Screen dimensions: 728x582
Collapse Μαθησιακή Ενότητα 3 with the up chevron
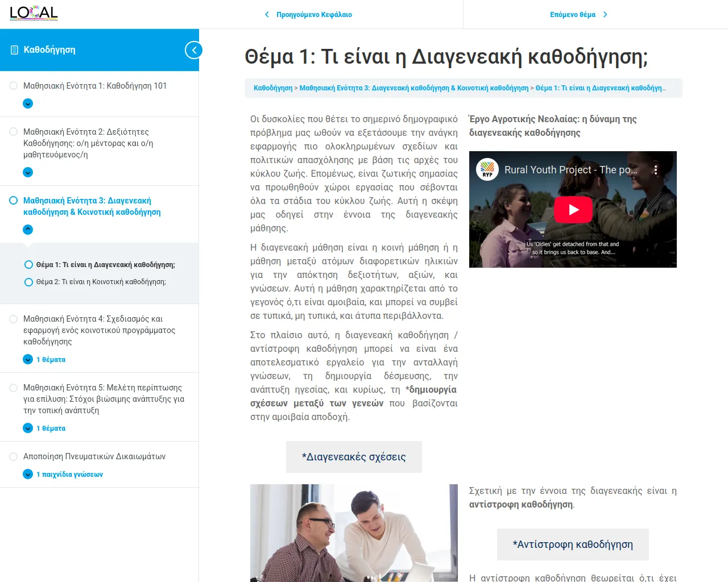click(x=27, y=229)
